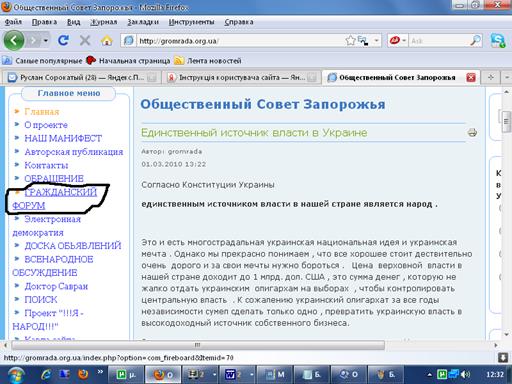This screenshot has height=384, width=512.
Task: Open the history dropdown next to Forward
Action: click(46, 41)
